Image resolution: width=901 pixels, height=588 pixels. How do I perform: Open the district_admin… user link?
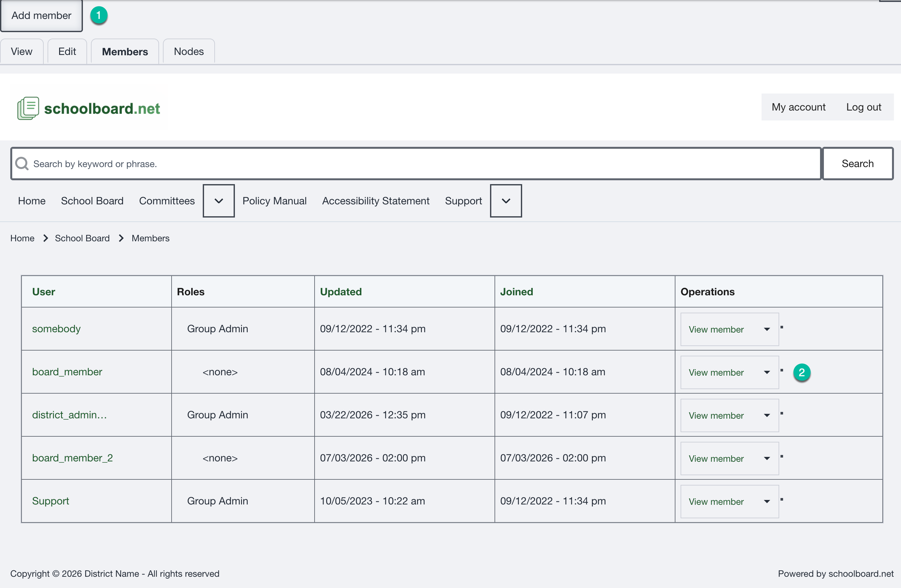[x=69, y=415]
